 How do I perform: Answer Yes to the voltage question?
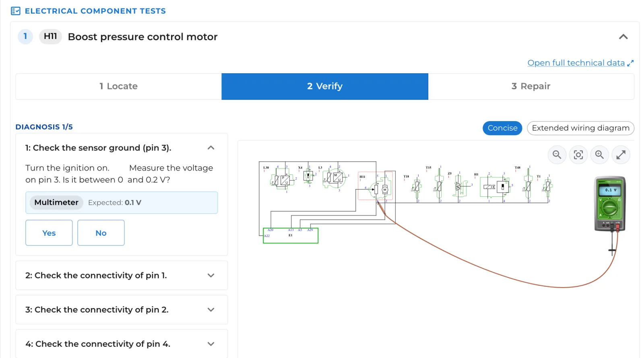pos(49,233)
